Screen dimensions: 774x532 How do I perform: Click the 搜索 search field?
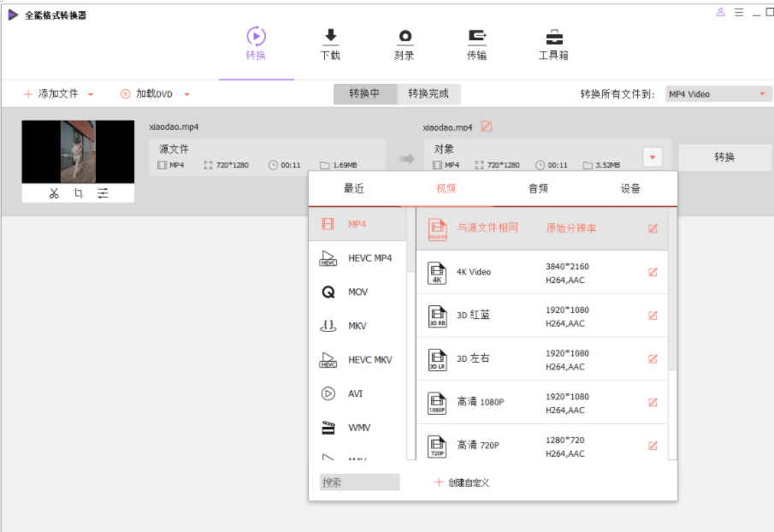[x=360, y=482]
